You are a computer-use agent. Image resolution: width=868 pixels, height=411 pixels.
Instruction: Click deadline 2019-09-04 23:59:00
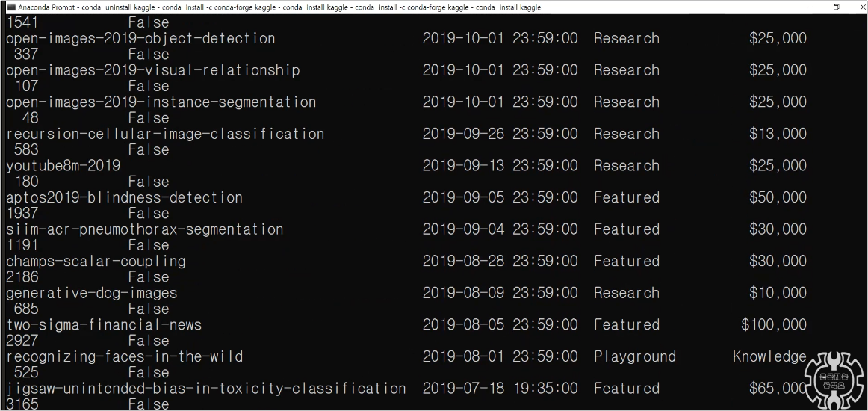tap(500, 229)
